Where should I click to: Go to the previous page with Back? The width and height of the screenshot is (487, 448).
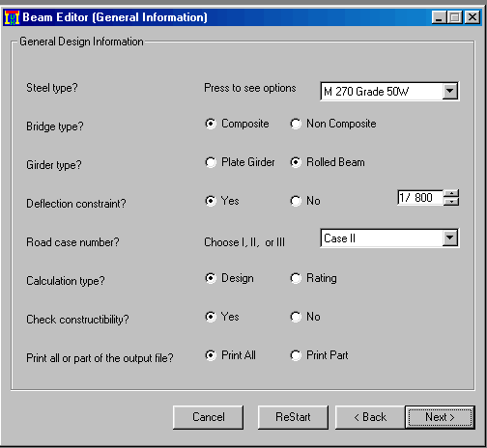(x=370, y=417)
